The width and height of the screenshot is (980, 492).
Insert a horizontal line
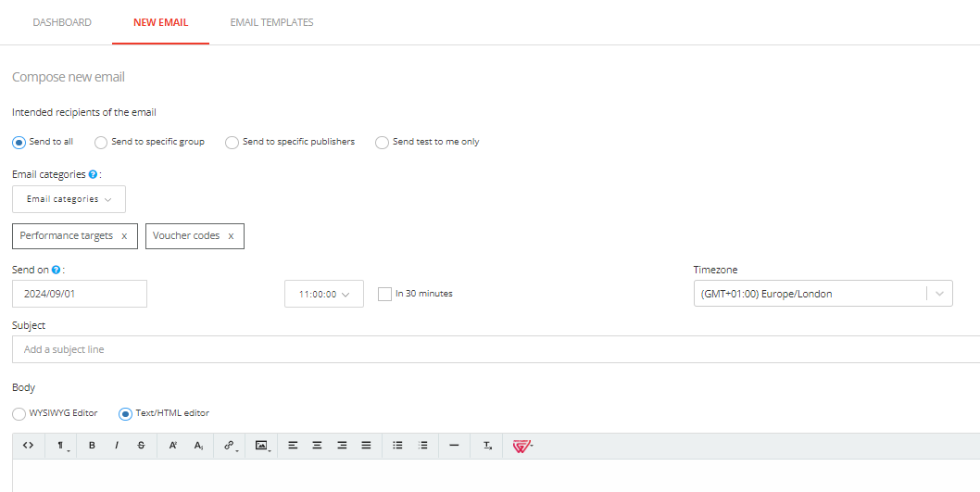454,446
